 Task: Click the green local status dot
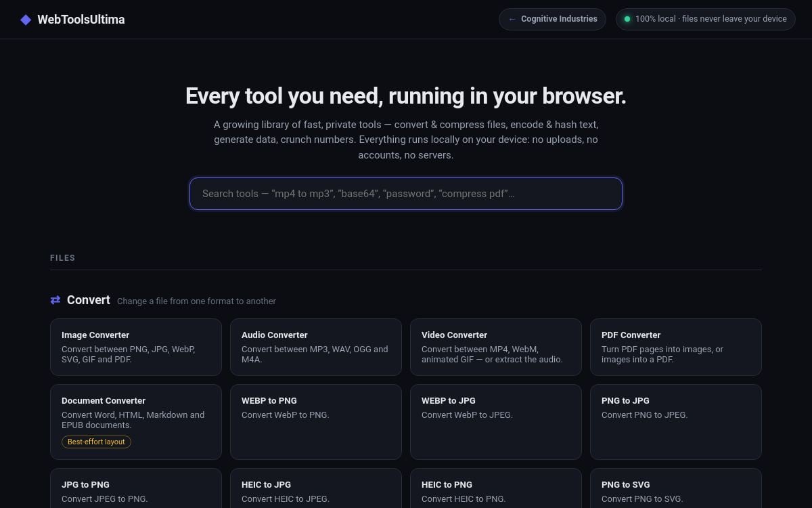pyautogui.click(x=627, y=19)
